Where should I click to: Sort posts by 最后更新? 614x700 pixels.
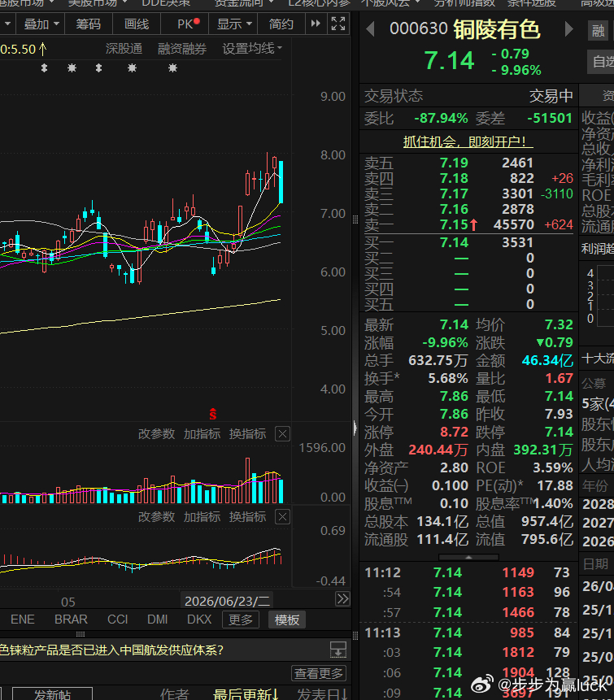(x=246, y=694)
